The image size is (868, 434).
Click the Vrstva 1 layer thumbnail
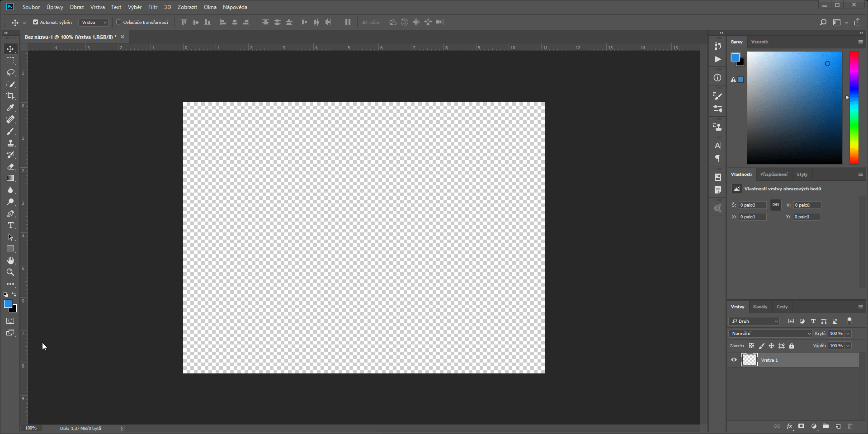[749, 360]
